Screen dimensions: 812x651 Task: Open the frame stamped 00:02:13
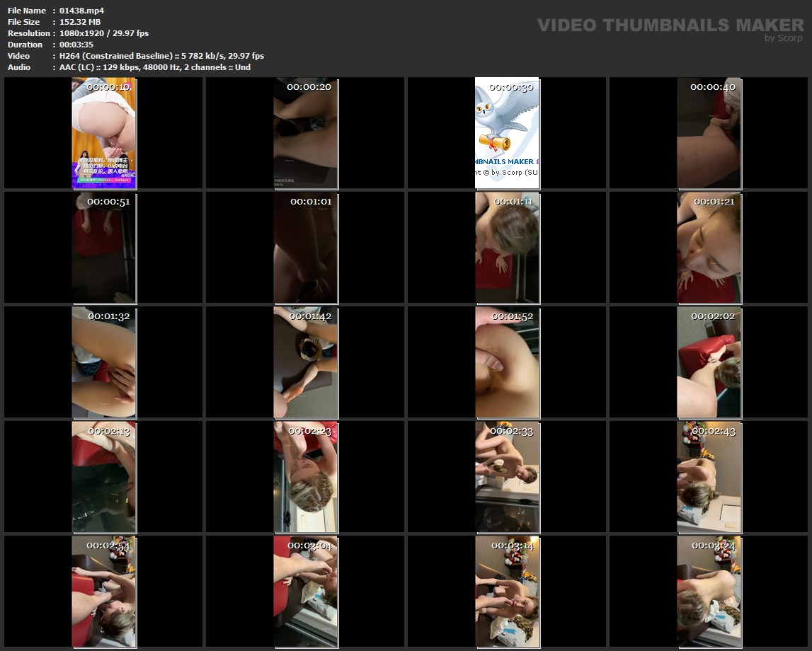pos(103,477)
